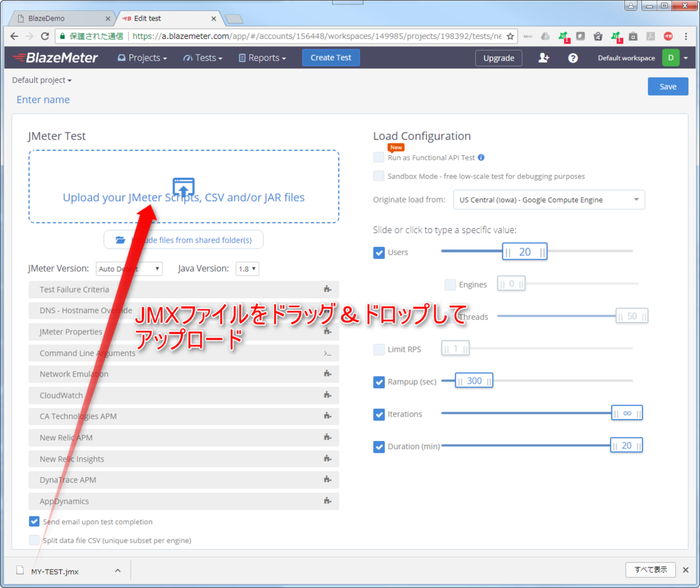Expand the account menu arrow next to avatar
The width and height of the screenshot is (700, 588).
[686, 58]
